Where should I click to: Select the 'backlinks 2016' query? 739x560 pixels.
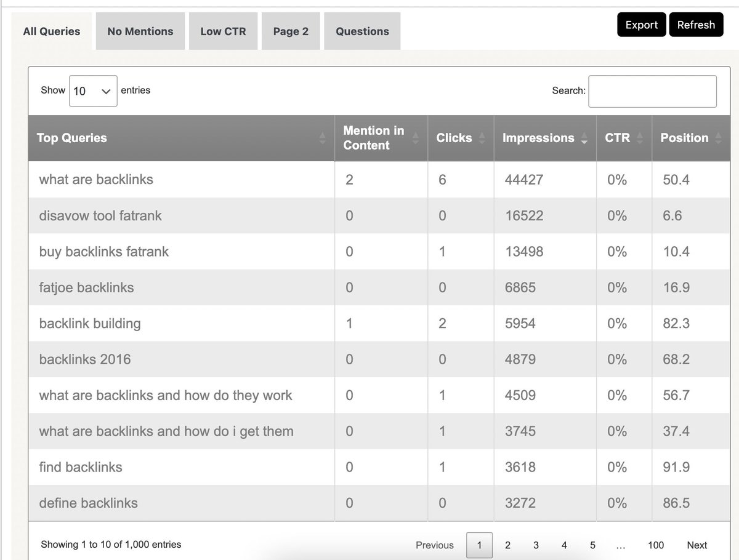pyautogui.click(x=85, y=359)
